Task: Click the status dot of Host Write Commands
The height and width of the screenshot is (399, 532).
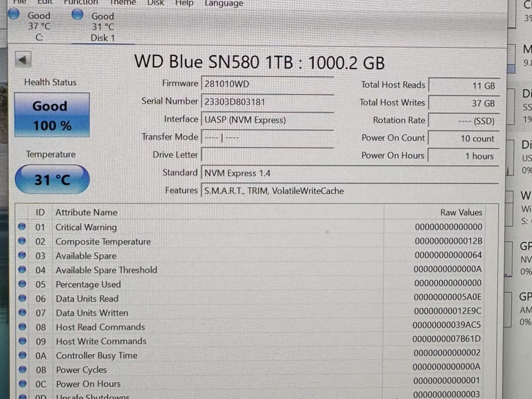Action: click(x=23, y=341)
